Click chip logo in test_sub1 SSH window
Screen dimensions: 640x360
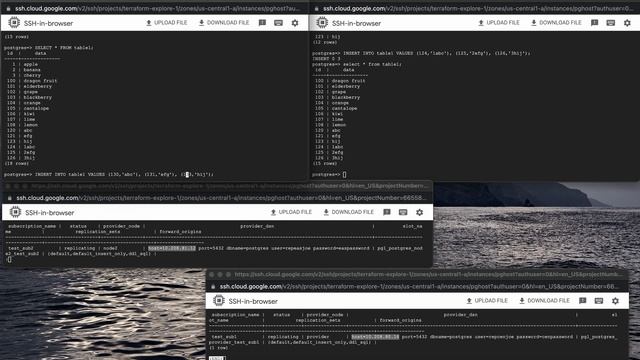(x=218, y=301)
